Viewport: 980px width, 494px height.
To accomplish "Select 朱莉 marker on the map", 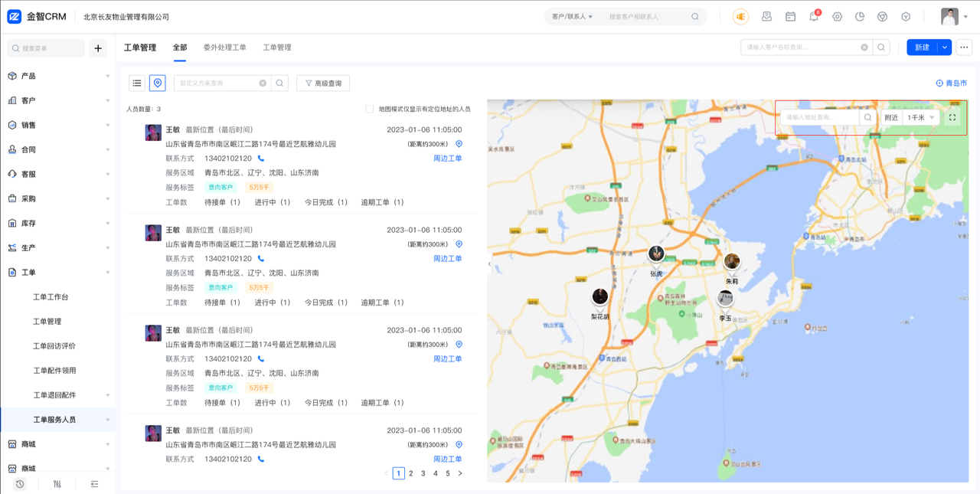I will (x=732, y=262).
